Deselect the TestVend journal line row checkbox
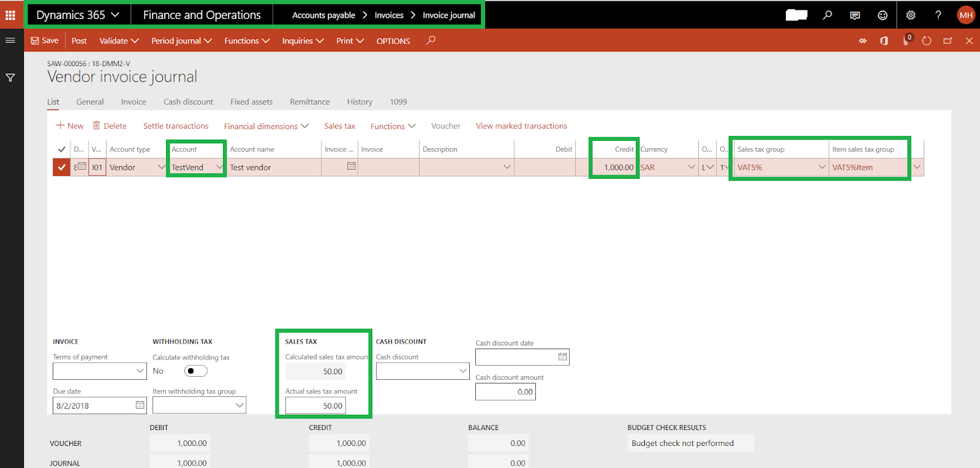The height and width of the screenshot is (468, 980). coord(61,167)
